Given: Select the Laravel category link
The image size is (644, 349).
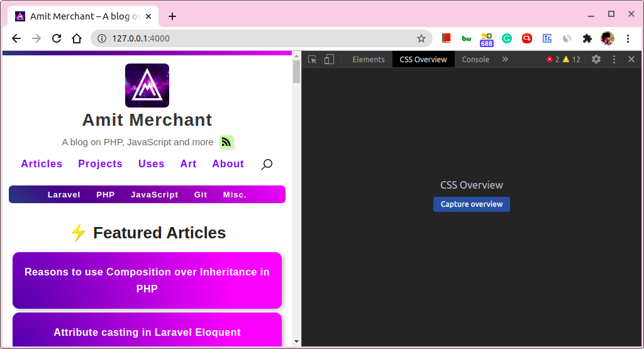Looking at the screenshot, I should click(x=64, y=194).
